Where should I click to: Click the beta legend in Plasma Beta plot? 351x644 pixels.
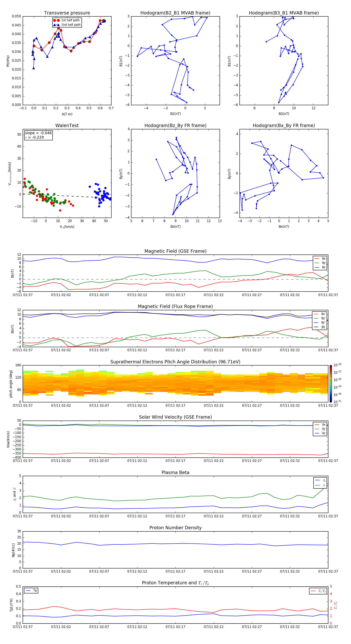coord(320,483)
